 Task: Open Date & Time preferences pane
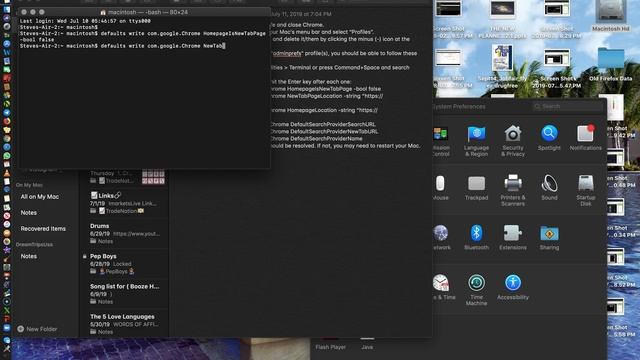coord(443,287)
